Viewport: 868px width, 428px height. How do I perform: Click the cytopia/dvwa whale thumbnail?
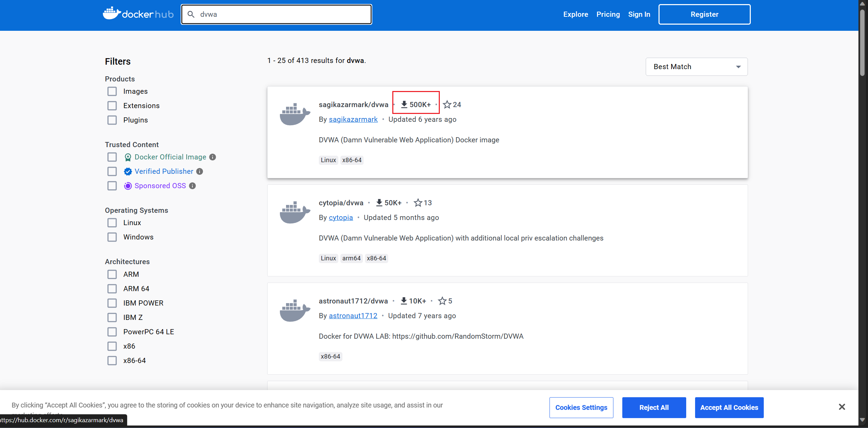coord(295,212)
